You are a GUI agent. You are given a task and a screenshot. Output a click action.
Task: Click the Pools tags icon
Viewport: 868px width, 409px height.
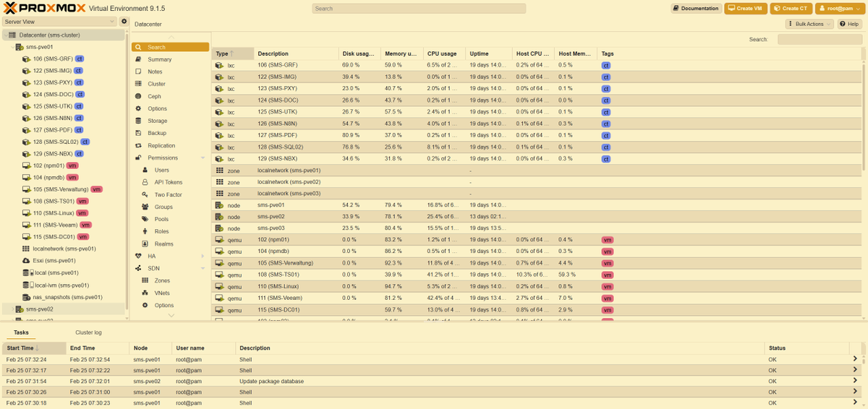145,219
